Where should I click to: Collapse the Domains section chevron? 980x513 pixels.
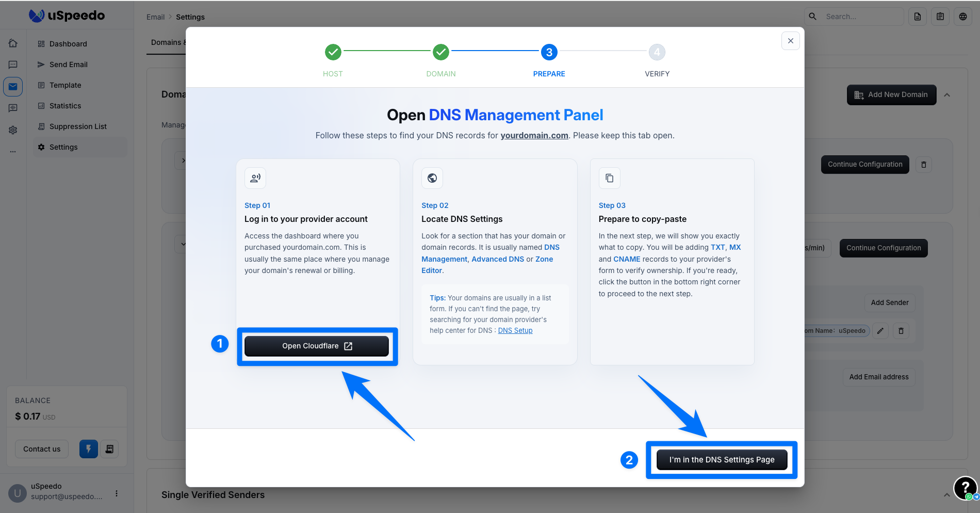click(947, 95)
